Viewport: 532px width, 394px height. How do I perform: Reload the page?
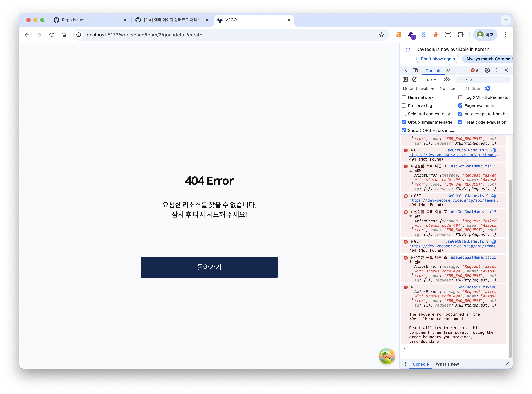pos(52,35)
